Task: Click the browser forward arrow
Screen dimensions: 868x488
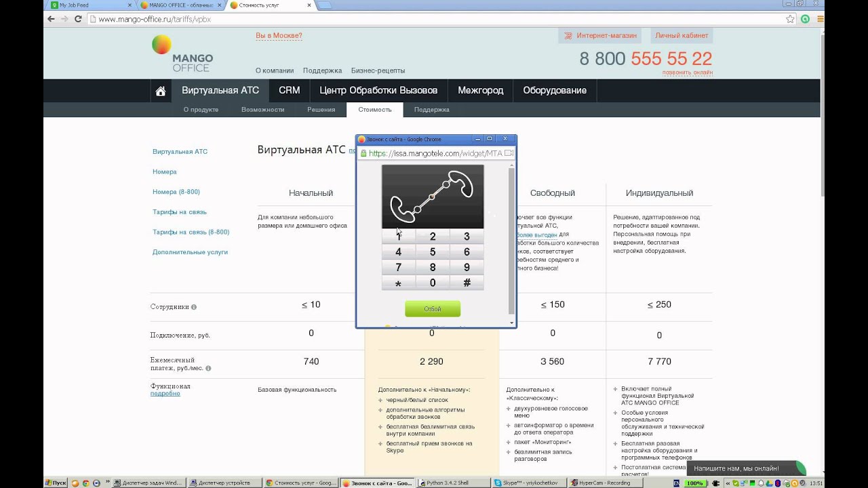Action: [64, 19]
